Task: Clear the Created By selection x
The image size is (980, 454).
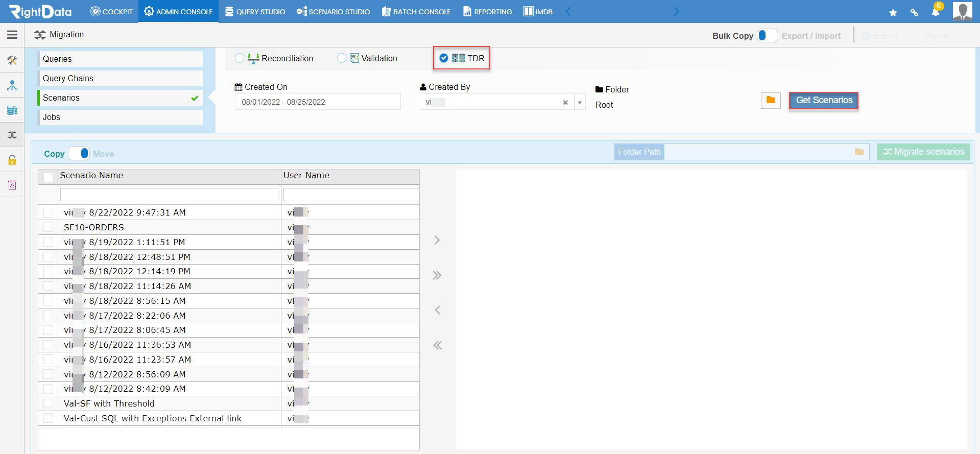Action: pyautogui.click(x=565, y=102)
